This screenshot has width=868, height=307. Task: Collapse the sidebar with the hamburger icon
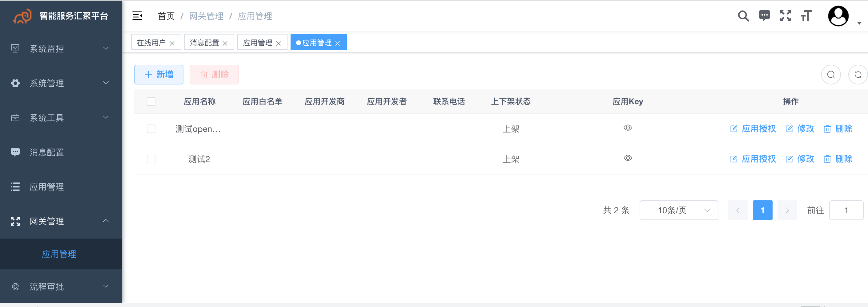137,16
